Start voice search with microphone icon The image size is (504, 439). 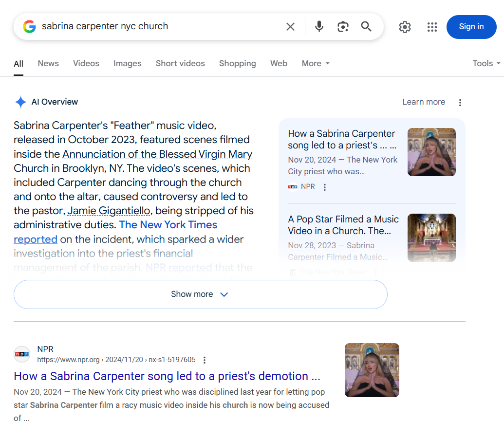pyautogui.click(x=319, y=27)
